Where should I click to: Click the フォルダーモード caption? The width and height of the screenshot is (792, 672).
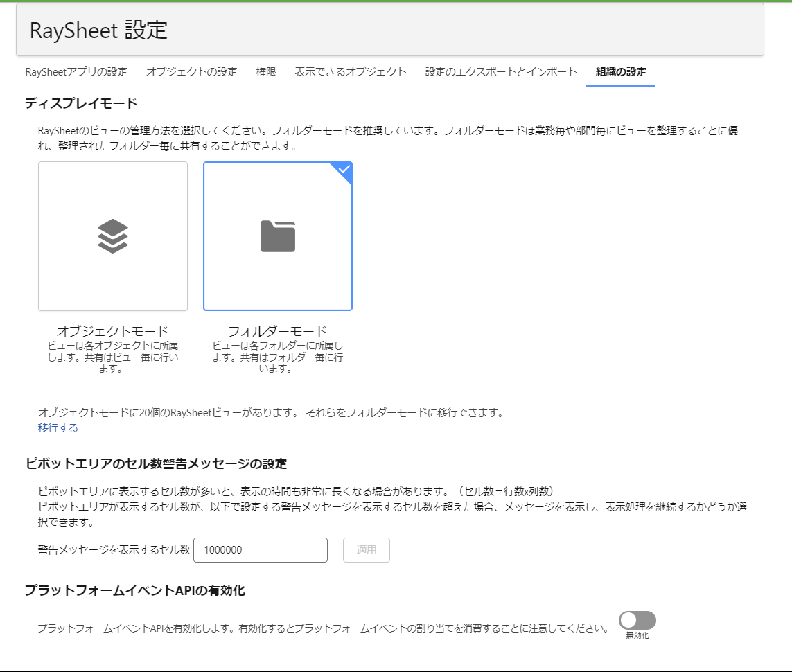tap(278, 331)
